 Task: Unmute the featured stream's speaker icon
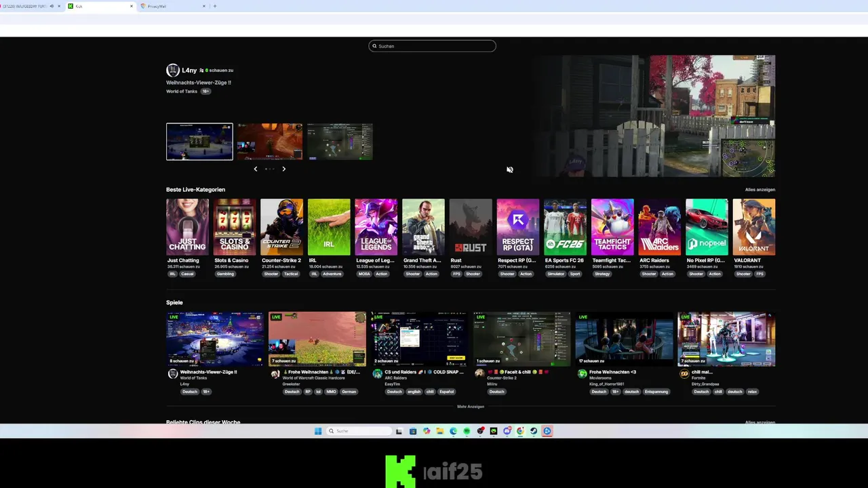click(x=510, y=169)
